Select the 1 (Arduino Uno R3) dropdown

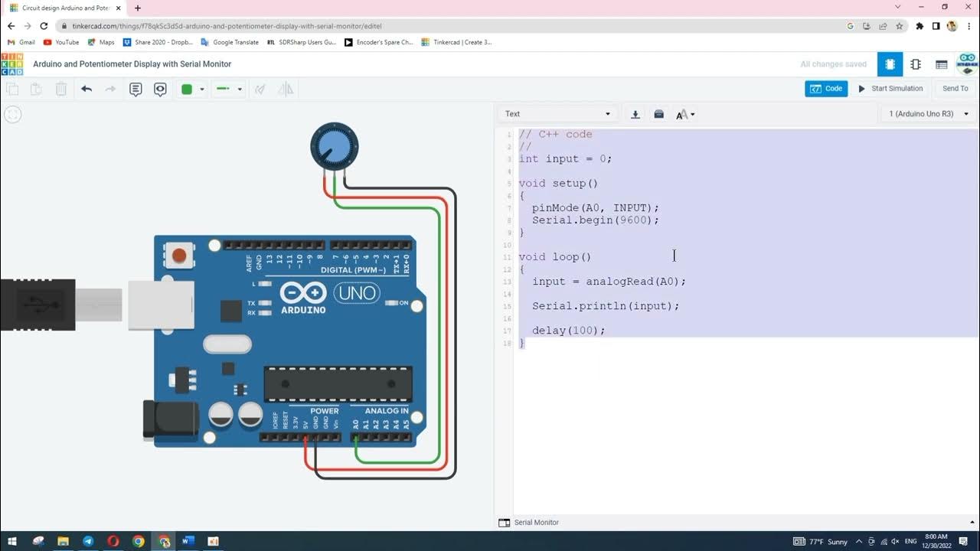point(928,114)
